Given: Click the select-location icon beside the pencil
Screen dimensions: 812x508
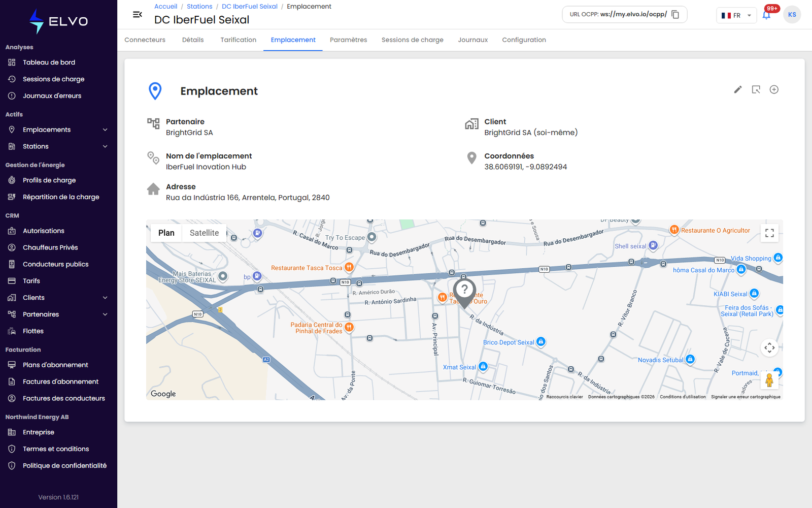Looking at the screenshot, I should tap(756, 89).
